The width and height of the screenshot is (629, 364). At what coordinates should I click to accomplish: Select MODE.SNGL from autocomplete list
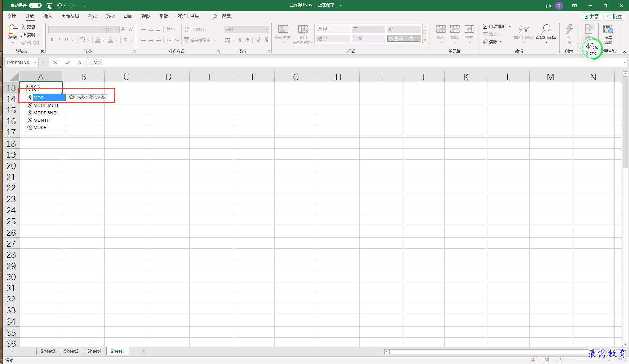tap(46, 113)
